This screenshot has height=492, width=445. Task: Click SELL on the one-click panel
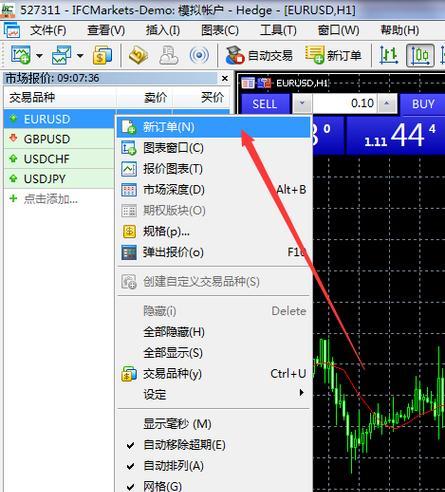tap(265, 104)
